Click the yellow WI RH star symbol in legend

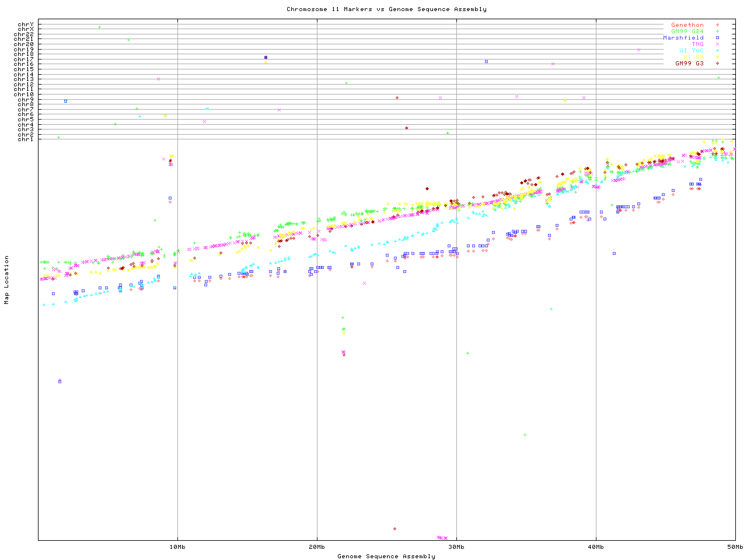pos(717,57)
